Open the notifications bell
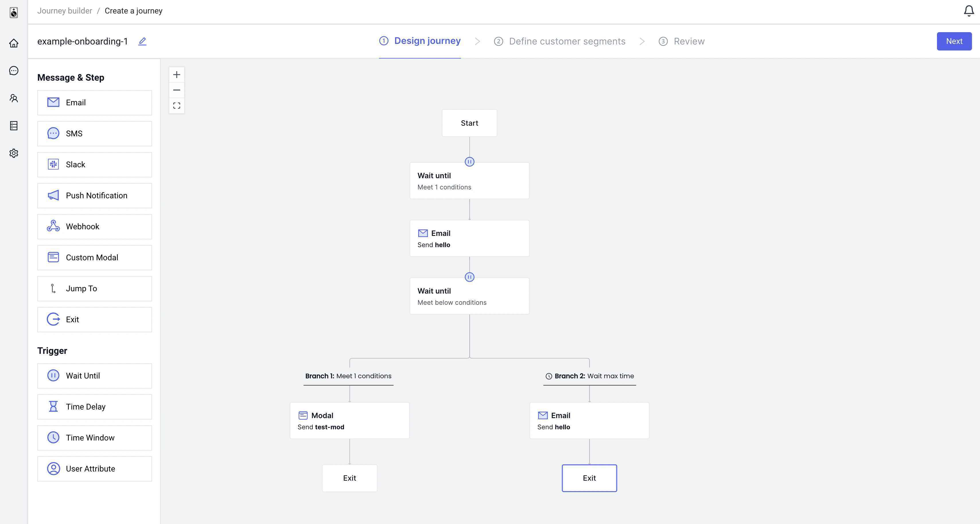 pos(968,11)
